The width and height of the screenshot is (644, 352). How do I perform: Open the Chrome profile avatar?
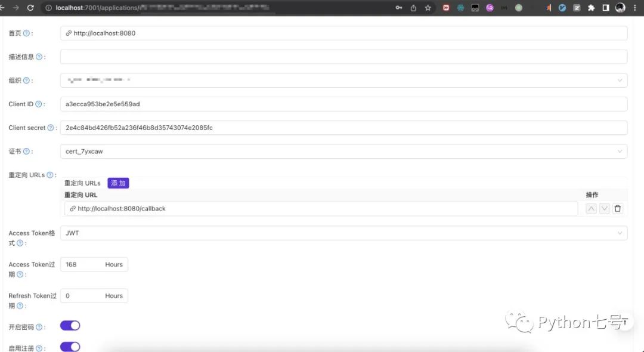click(x=620, y=8)
